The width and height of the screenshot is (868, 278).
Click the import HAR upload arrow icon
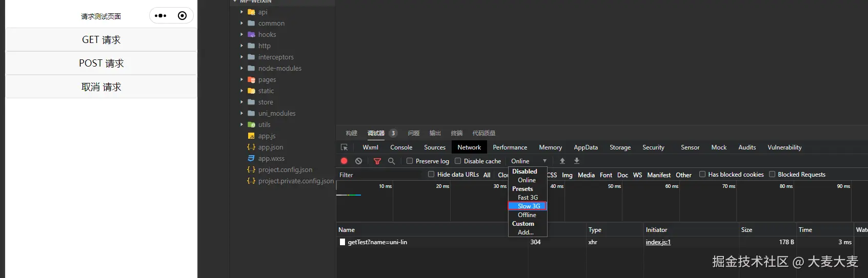pyautogui.click(x=562, y=161)
